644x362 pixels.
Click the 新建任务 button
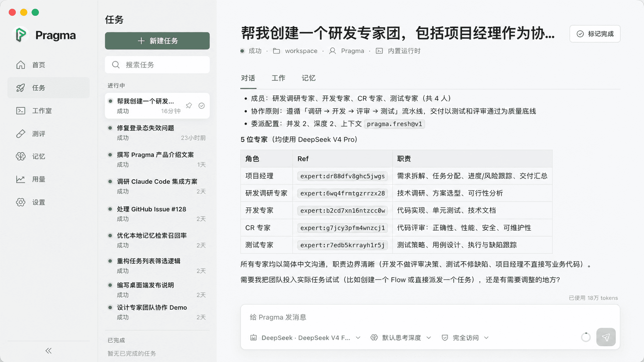[x=157, y=41]
